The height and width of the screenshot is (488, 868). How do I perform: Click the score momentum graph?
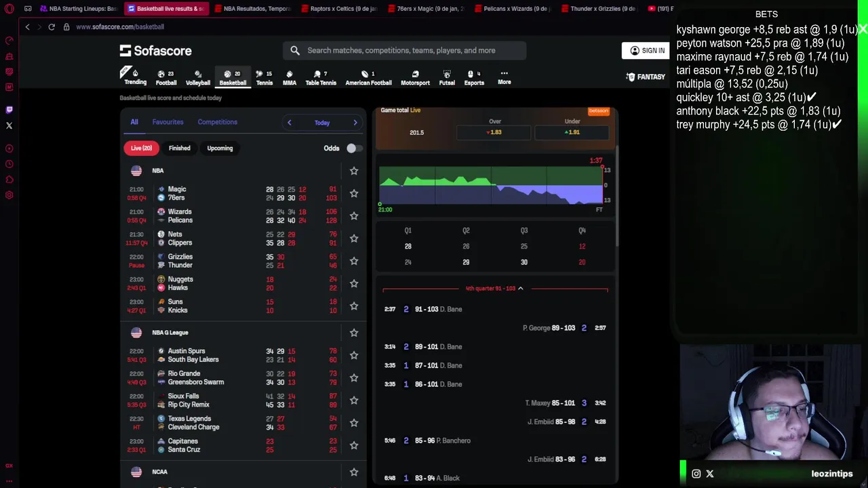coord(491,184)
